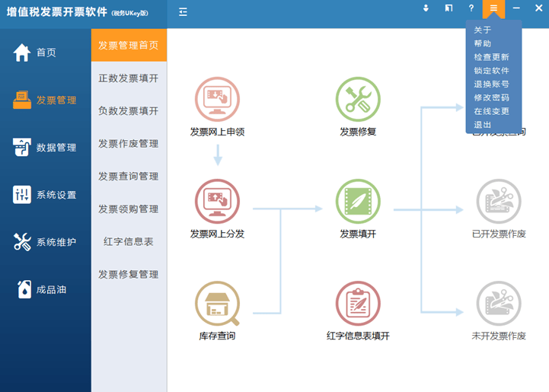The height and width of the screenshot is (392, 549).
Task: Open 数据管理 in the left sidebar
Action: pyautogui.click(x=45, y=148)
